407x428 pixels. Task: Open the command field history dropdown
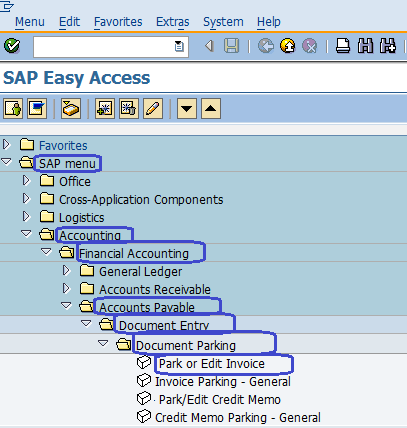(179, 47)
